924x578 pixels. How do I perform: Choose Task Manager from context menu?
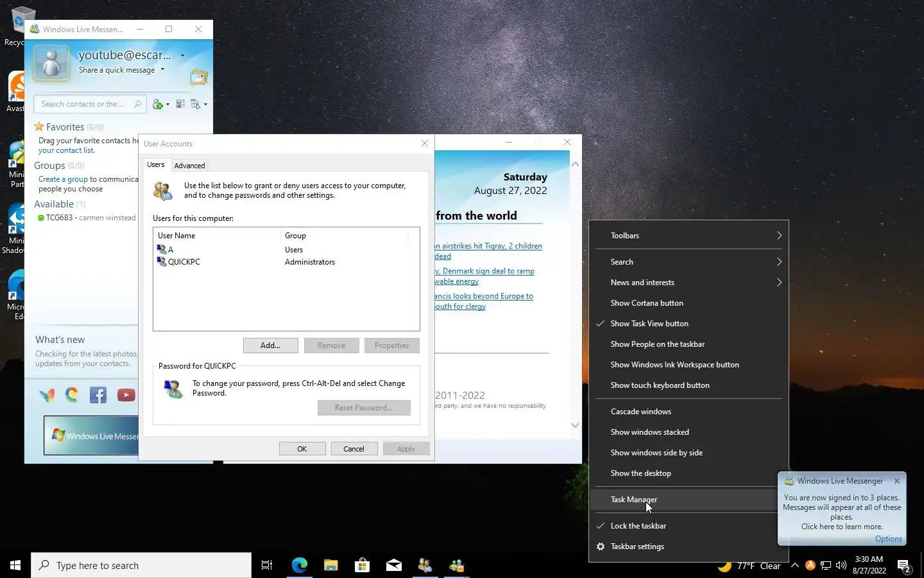click(689, 500)
